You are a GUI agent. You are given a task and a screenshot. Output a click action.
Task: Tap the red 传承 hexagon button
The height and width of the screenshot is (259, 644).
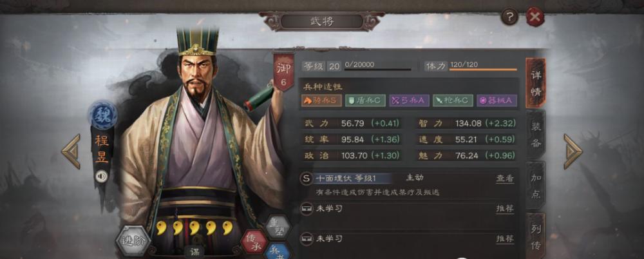click(254, 241)
